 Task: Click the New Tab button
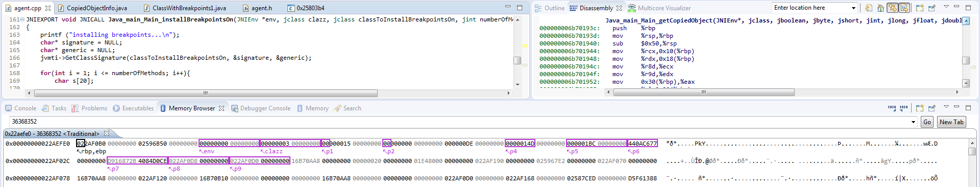pyautogui.click(x=951, y=122)
